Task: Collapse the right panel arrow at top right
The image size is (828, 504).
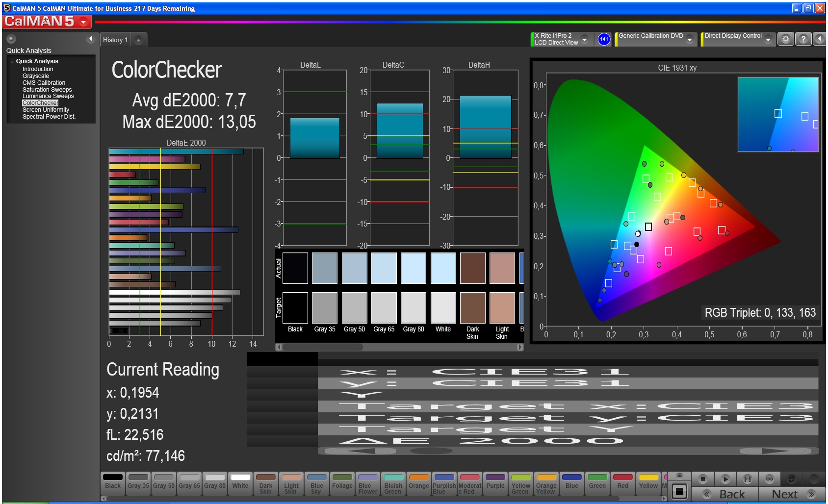Action: tap(820, 39)
